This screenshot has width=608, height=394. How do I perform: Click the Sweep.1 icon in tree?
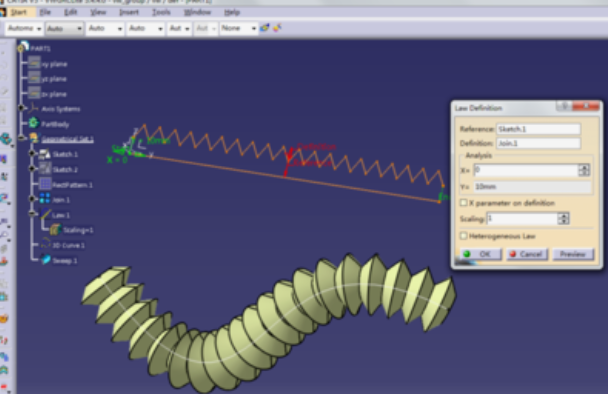pyautogui.click(x=45, y=259)
